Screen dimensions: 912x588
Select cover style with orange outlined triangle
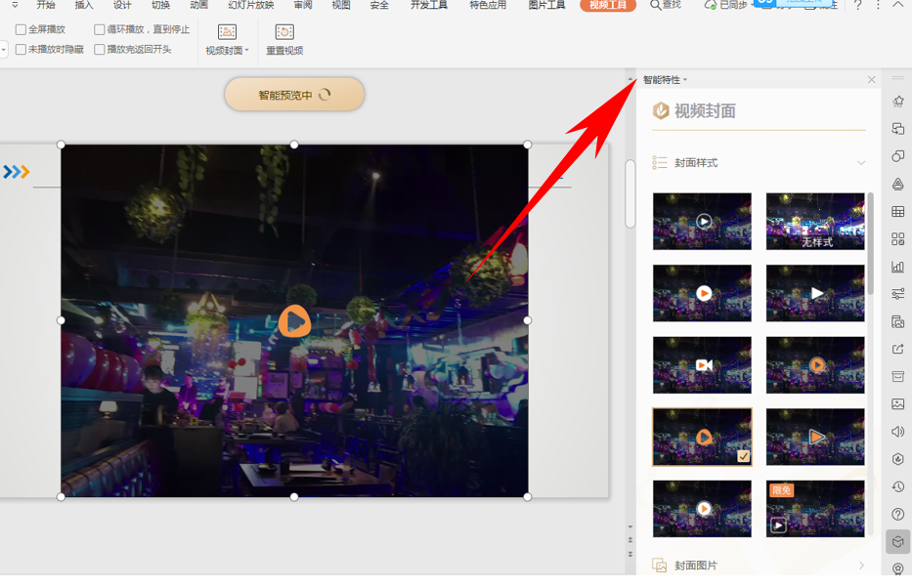[x=815, y=437]
